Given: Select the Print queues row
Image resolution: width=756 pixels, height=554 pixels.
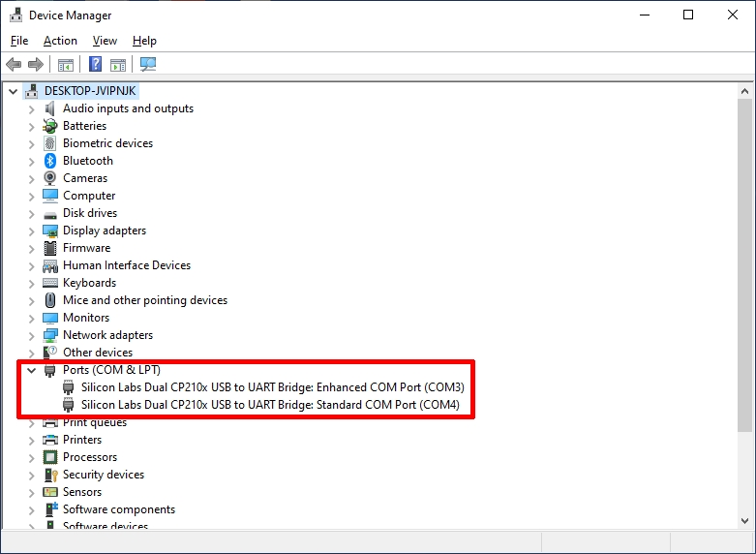Looking at the screenshot, I should tap(95, 422).
